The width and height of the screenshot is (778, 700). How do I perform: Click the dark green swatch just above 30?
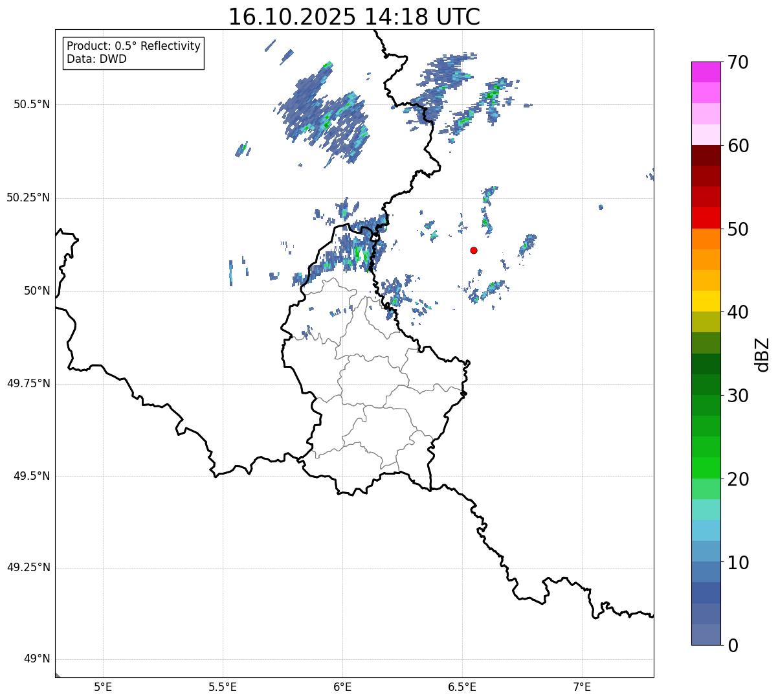pyautogui.click(x=706, y=385)
